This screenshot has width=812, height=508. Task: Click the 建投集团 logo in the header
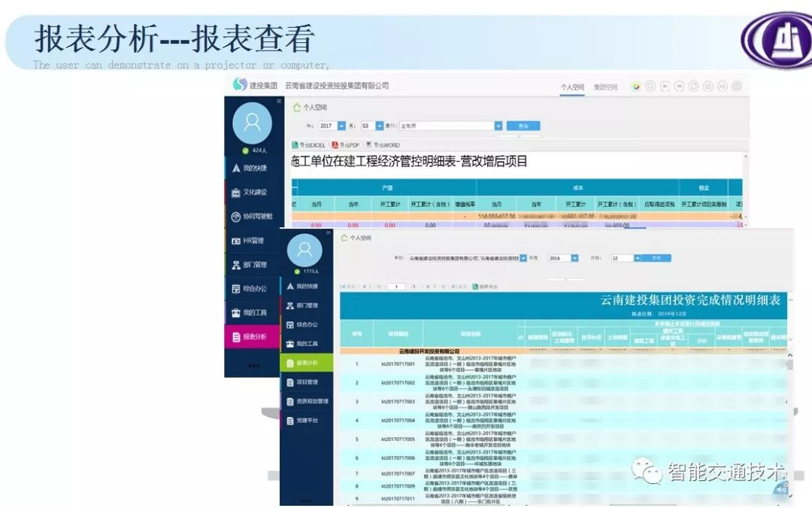(x=256, y=84)
